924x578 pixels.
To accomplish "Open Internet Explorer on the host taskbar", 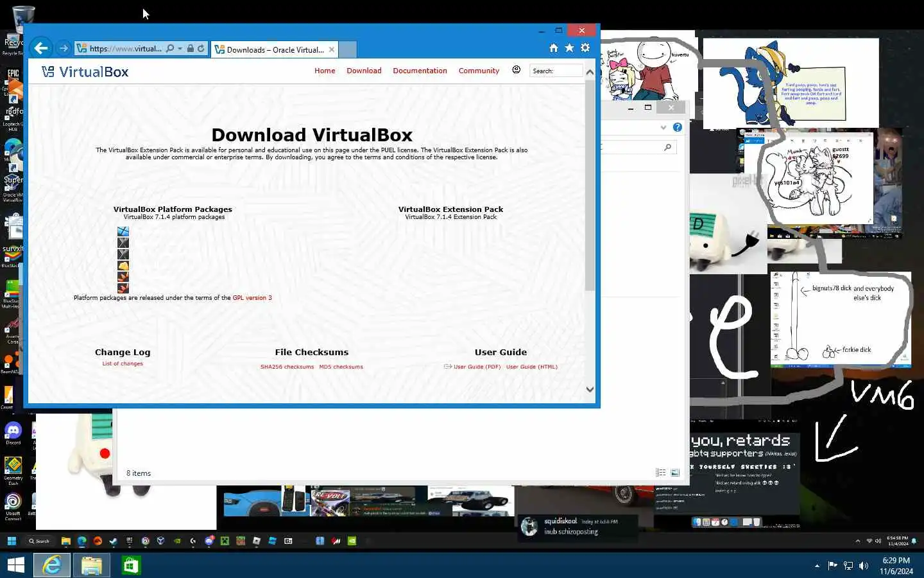I will point(52,565).
